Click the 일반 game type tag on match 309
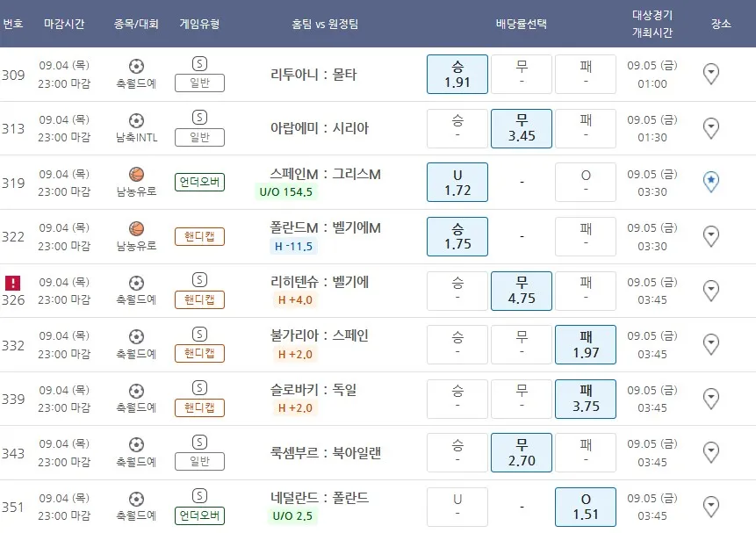This screenshot has width=756, height=533. pos(199,83)
